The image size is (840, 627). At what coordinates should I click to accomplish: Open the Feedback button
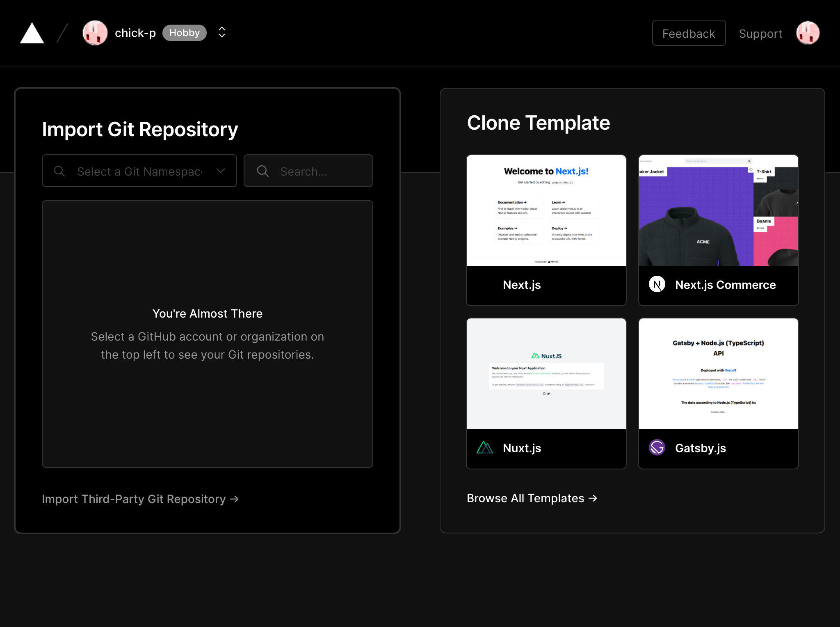689,33
